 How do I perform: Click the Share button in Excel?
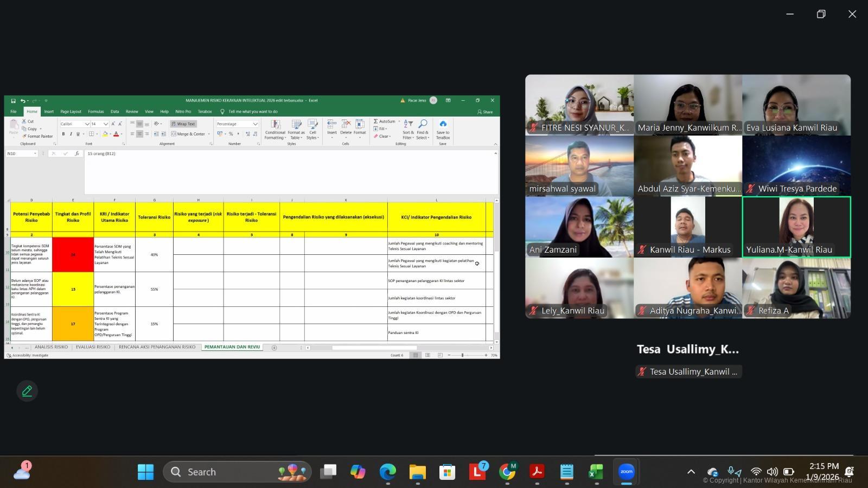[x=485, y=112]
